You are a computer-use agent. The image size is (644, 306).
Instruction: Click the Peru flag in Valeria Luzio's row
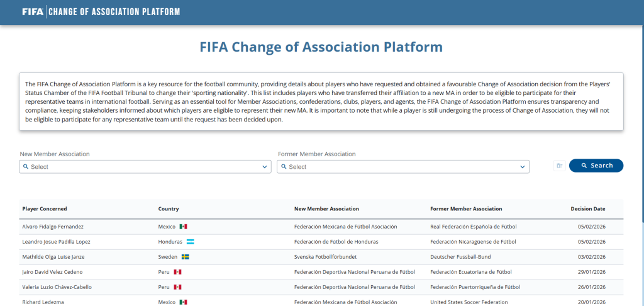[x=177, y=287]
